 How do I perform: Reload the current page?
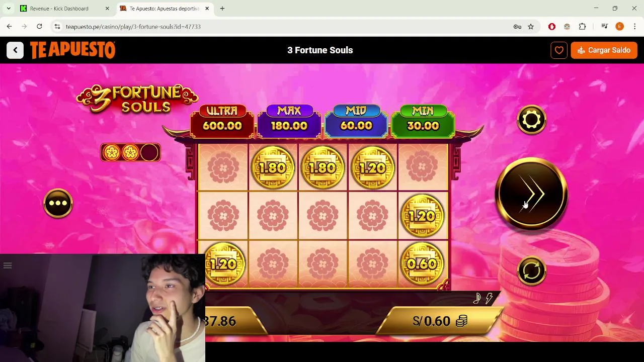[x=39, y=27]
